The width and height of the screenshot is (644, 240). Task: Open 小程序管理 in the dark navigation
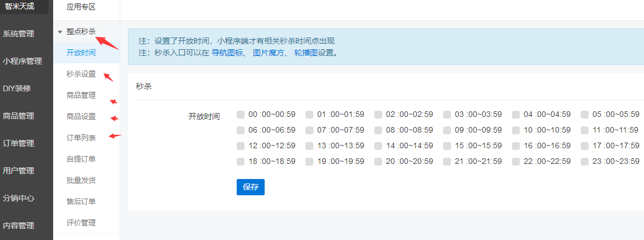click(22, 61)
